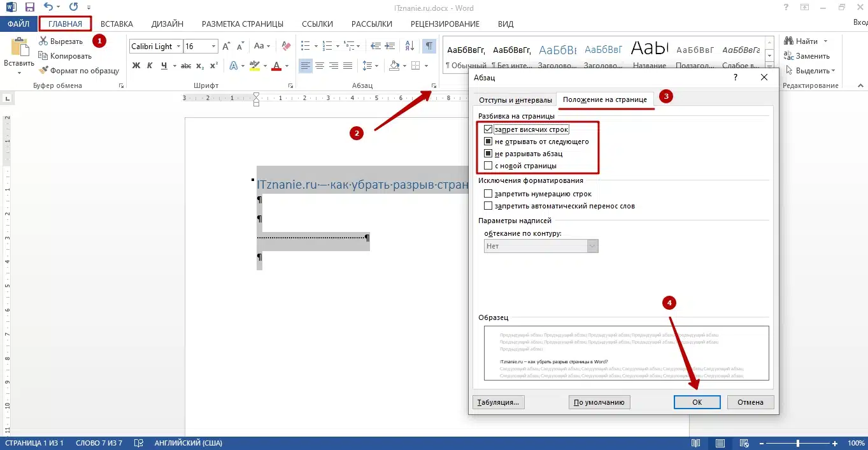Expand the Calibri Light font name dropdown
The width and height of the screenshot is (868, 450).
tap(178, 47)
